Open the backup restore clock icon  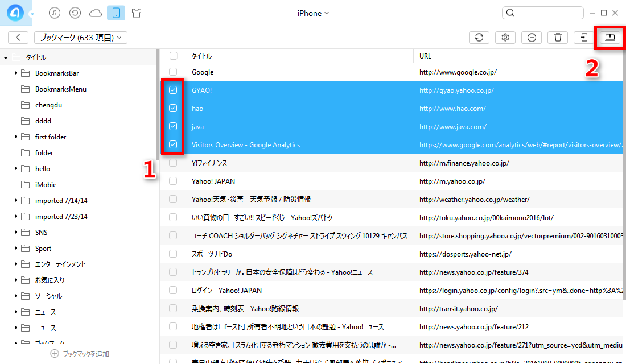pos(75,13)
